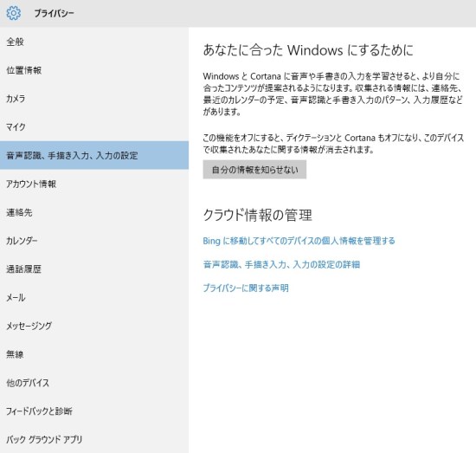Open メール privacy settings
The width and height of the screenshot is (476, 453).
94,297
